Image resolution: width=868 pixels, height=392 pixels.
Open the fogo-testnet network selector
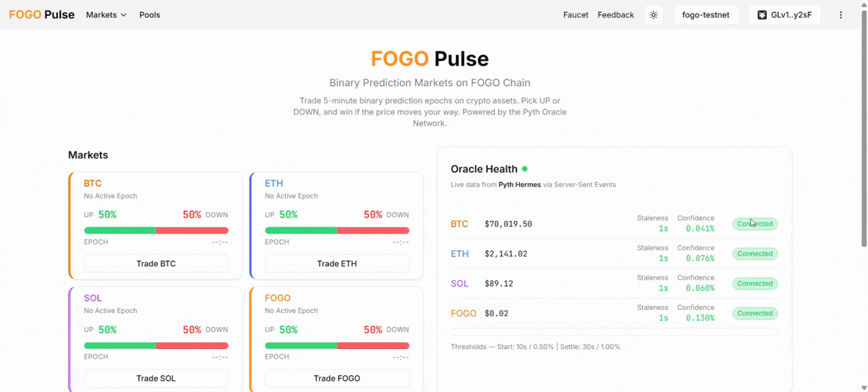[x=706, y=15]
